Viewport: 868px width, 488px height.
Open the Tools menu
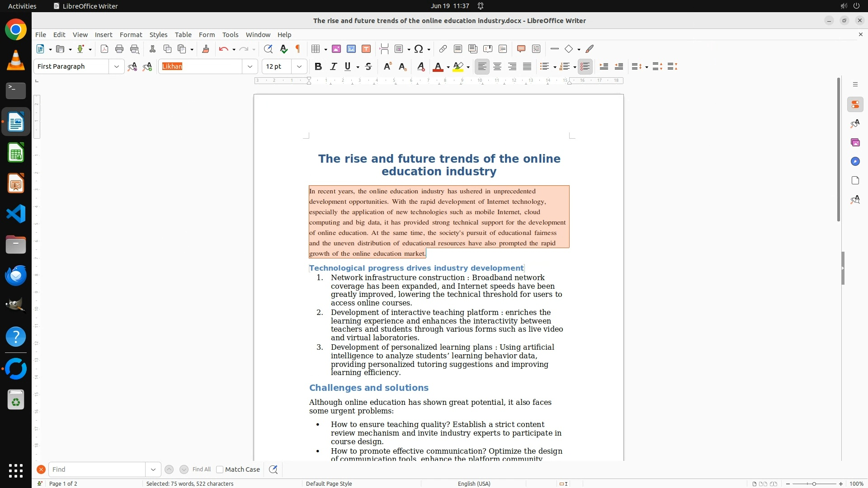[230, 35]
